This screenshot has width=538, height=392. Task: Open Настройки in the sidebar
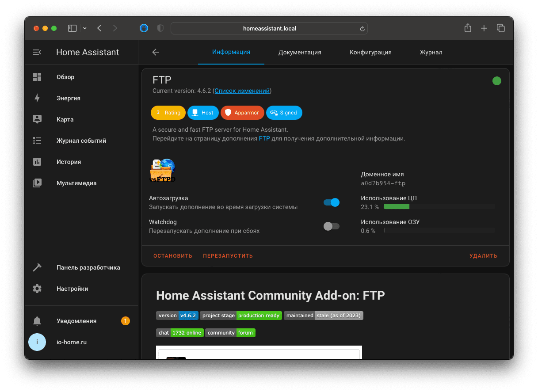72,289
